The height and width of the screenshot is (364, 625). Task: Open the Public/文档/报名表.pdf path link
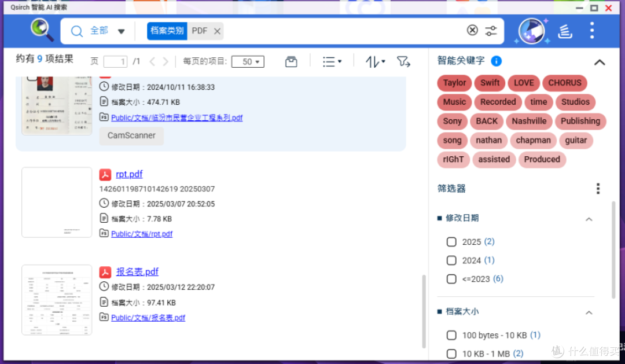tap(148, 318)
